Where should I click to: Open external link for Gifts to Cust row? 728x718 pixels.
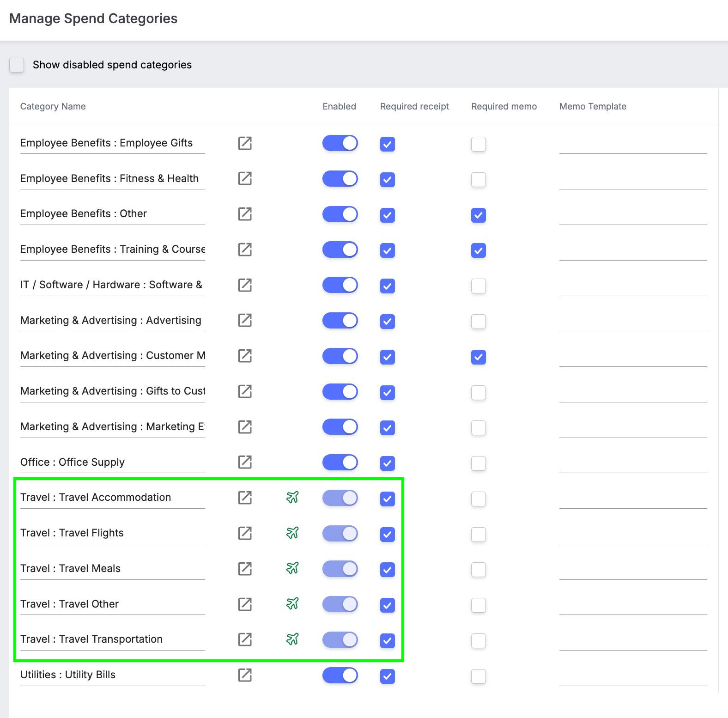tap(245, 391)
